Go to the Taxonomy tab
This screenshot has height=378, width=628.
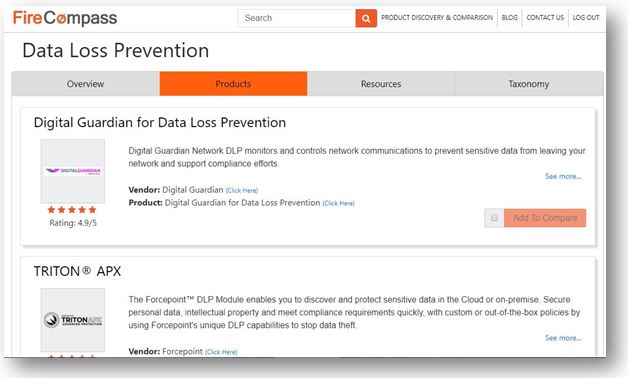(529, 84)
